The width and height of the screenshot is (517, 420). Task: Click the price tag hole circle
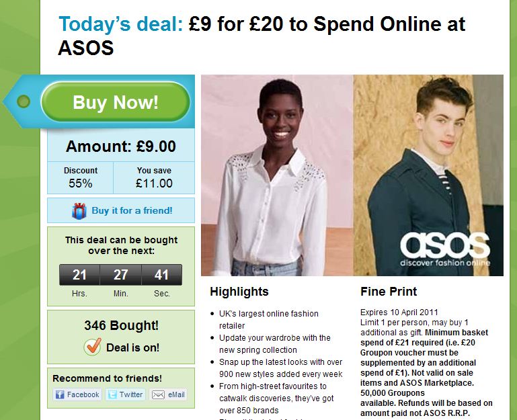pos(24,101)
